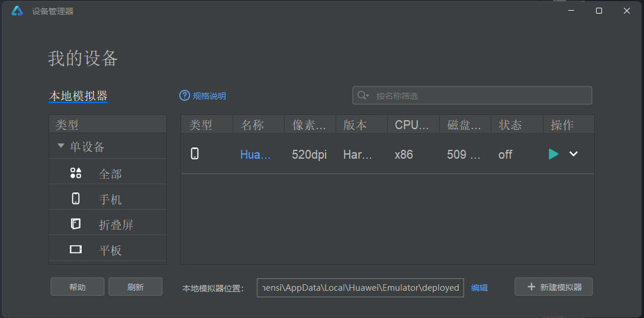Focus the 本地模拟器位置 path field
This screenshot has height=318, width=644.
pos(360,288)
